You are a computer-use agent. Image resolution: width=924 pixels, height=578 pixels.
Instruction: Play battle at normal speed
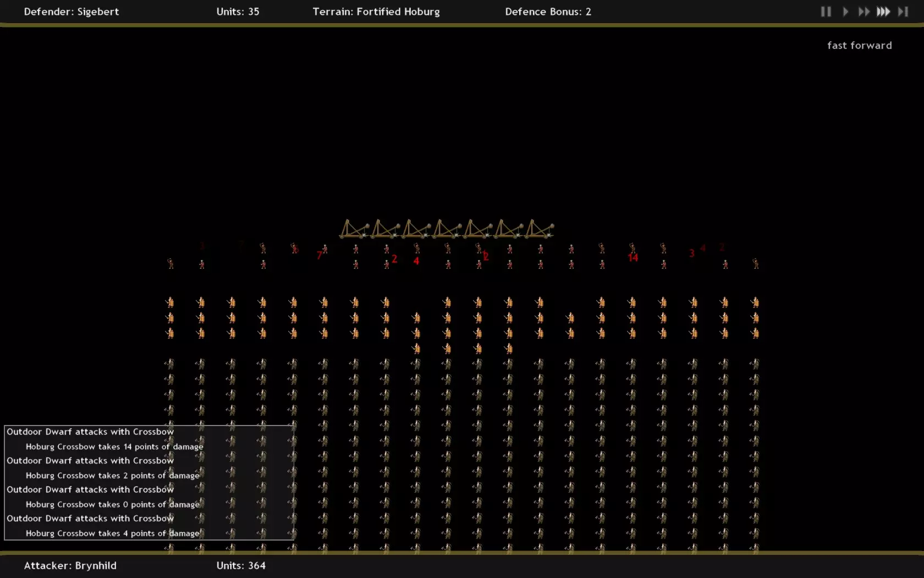[x=845, y=12]
